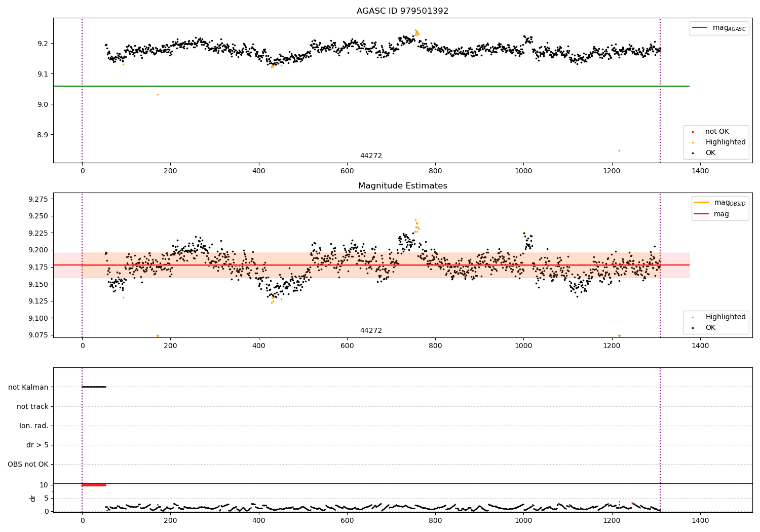Click the "8.9" y-tick of the top plot

tap(42, 135)
